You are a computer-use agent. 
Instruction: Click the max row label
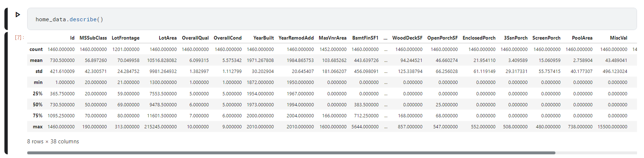click(37, 126)
